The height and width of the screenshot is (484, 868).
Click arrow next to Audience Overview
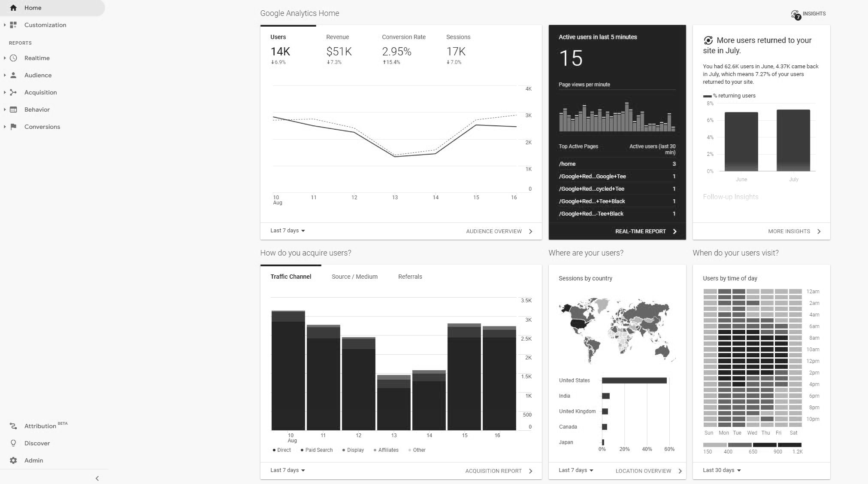pos(531,231)
